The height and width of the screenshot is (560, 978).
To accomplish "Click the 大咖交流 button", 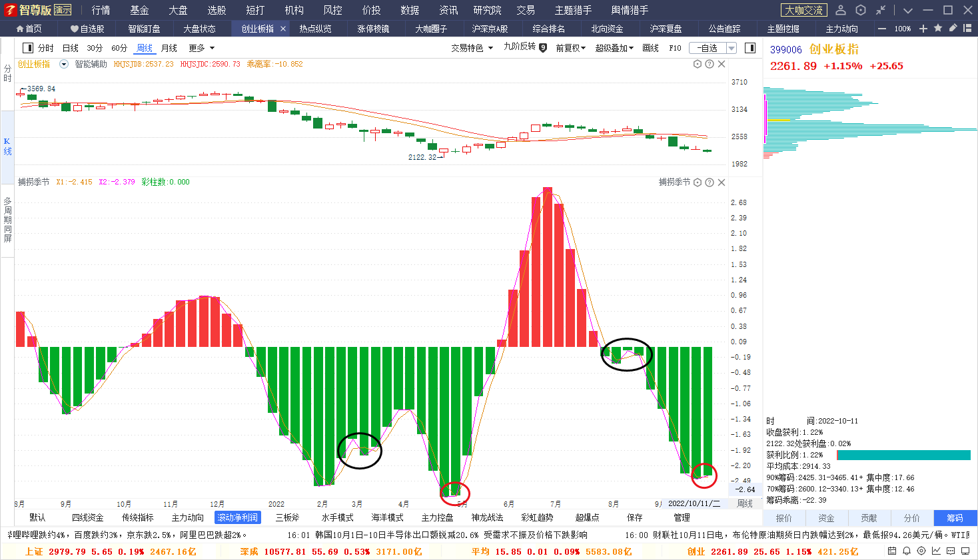I will click(x=803, y=10).
